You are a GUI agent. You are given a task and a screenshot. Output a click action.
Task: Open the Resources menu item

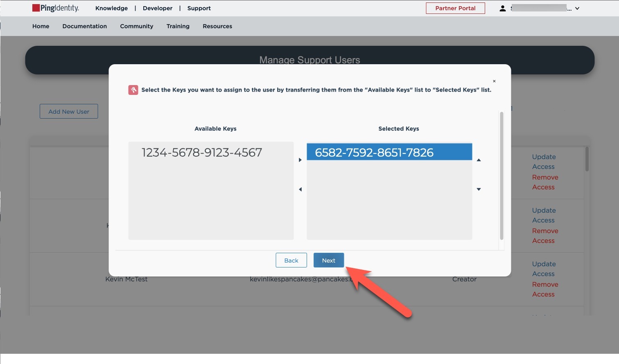click(217, 26)
